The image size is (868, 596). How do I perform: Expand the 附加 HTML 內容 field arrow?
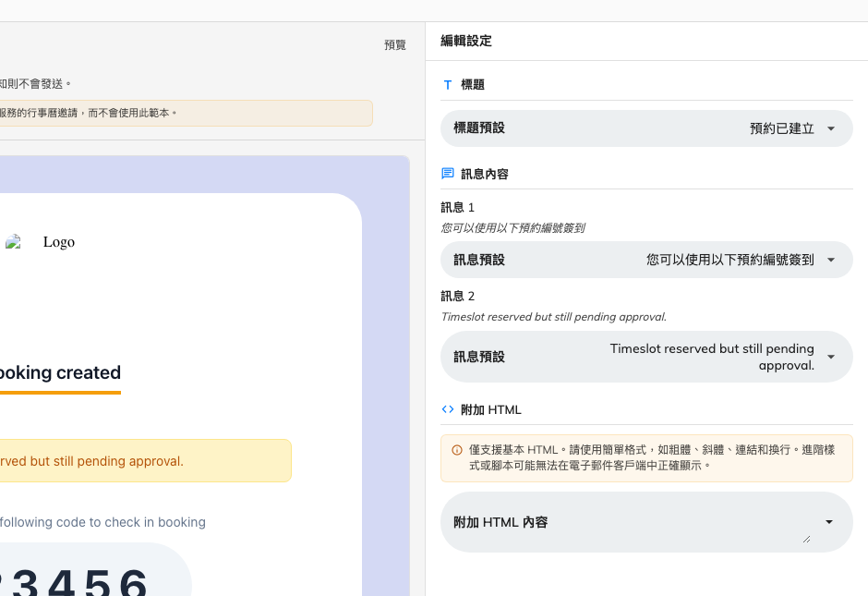tap(828, 522)
